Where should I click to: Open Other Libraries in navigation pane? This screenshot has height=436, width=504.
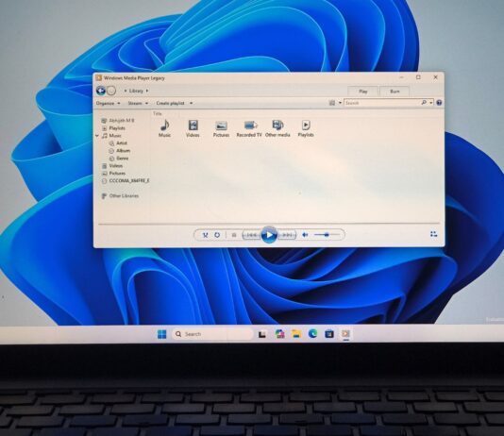tap(124, 195)
